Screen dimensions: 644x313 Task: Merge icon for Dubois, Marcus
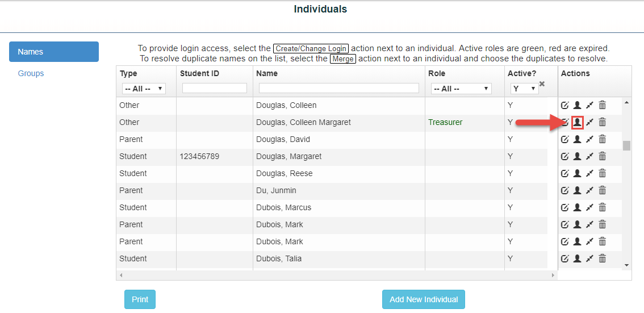589,207
